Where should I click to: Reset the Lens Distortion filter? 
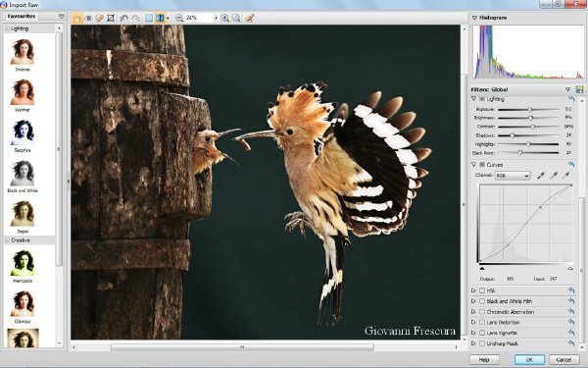pyautogui.click(x=571, y=322)
